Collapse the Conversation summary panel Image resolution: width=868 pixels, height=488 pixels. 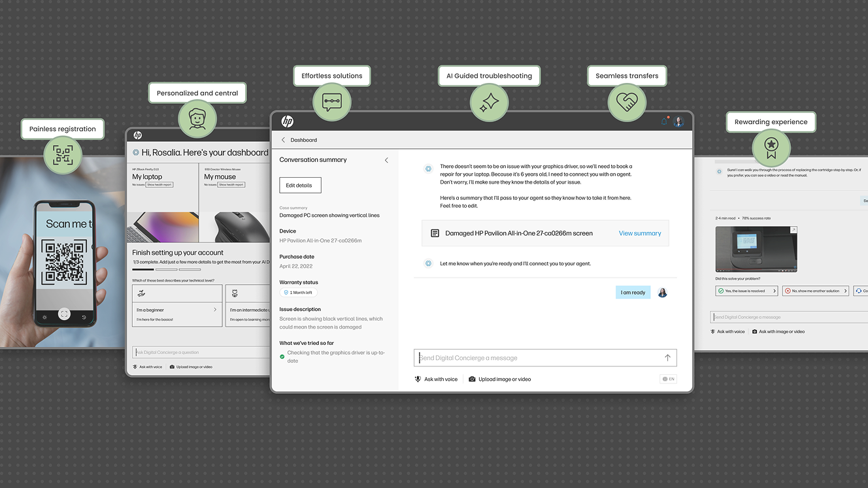pyautogui.click(x=386, y=160)
